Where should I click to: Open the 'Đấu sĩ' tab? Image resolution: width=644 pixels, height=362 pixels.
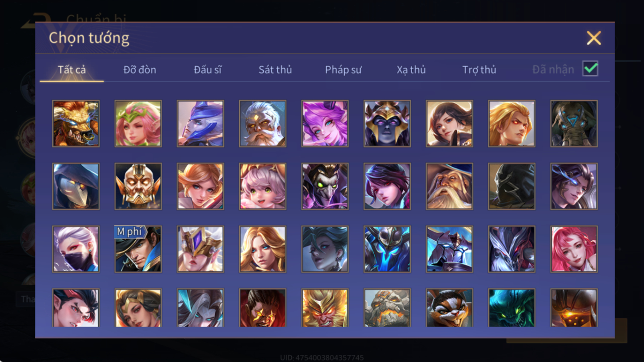click(208, 70)
